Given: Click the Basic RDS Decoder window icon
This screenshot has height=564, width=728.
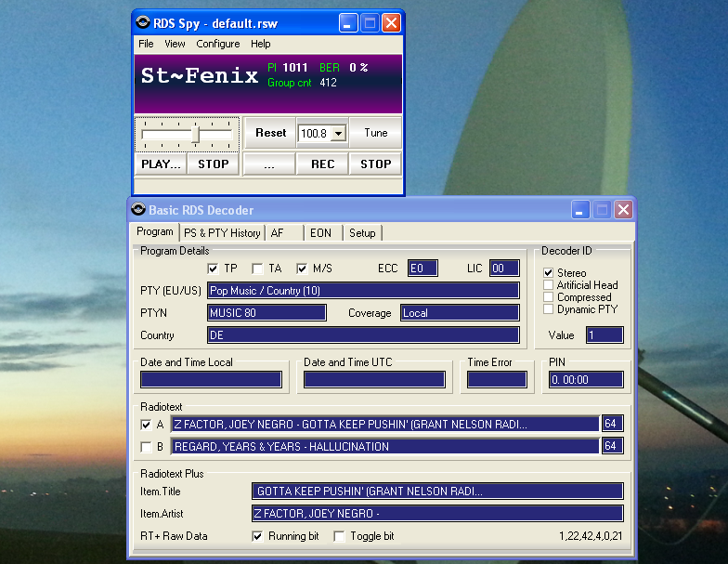Looking at the screenshot, I should tap(138, 209).
